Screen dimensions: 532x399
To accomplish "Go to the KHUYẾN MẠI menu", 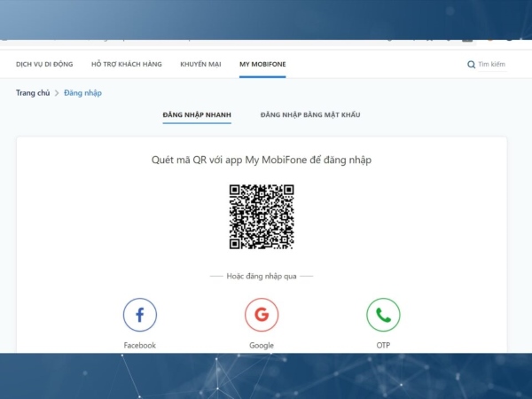I will coord(200,65).
